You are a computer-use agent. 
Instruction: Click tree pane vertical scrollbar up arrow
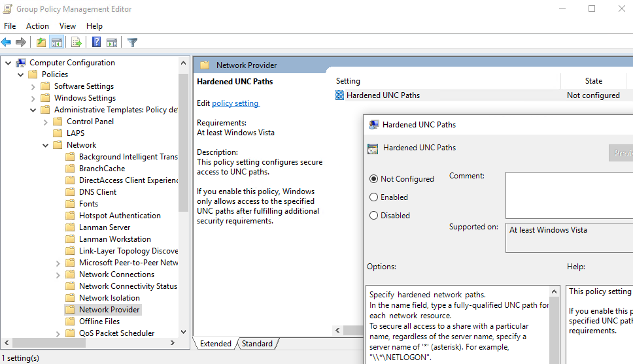coord(183,63)
